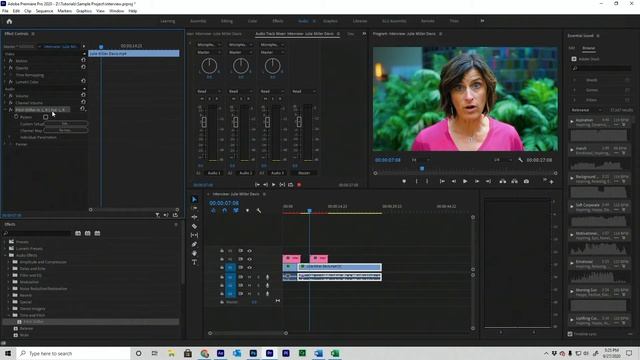Open Program monitor playback resolution dropdown
The image size is (640, 360).
pos(502,160)
